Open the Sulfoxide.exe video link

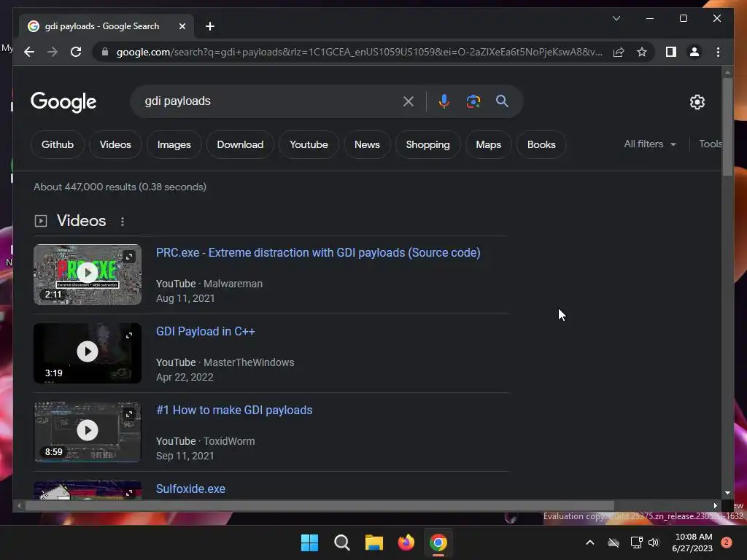click(190, 489)
